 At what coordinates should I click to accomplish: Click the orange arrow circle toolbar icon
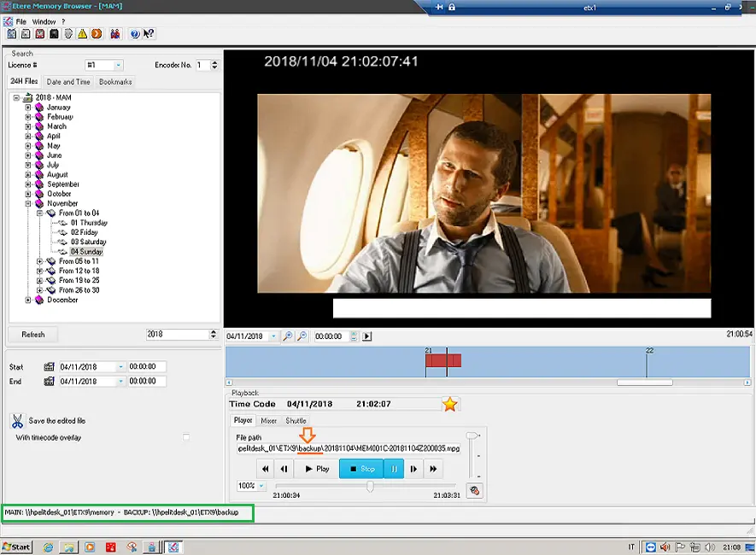click(97, 34)
